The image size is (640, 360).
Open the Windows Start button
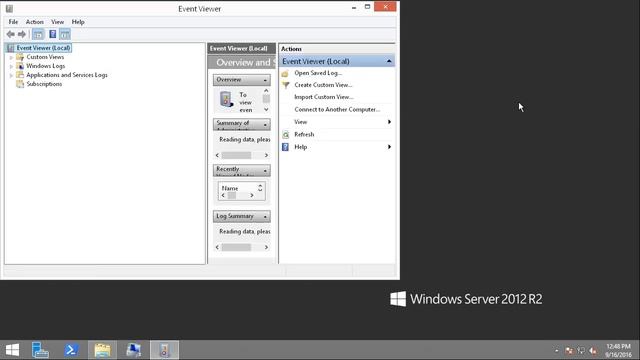[x=12, y=350]
